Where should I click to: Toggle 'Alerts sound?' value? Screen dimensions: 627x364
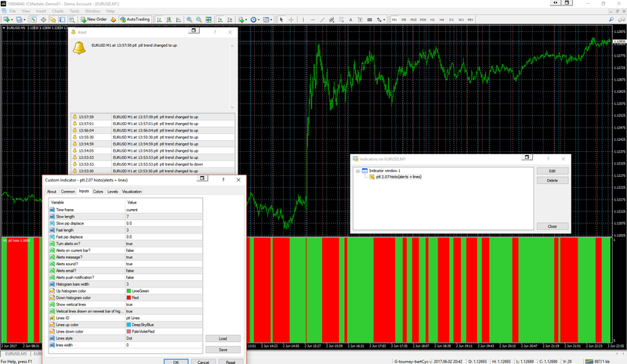[x=130, y=264]
